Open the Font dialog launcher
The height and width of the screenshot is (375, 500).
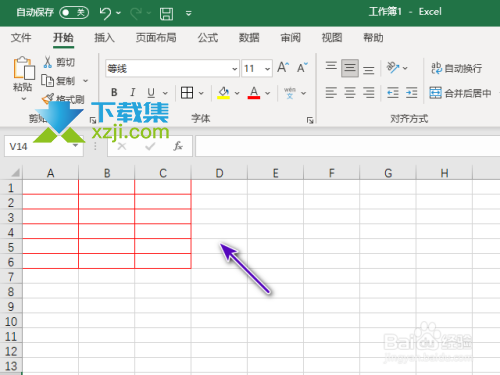coord(310,120)
